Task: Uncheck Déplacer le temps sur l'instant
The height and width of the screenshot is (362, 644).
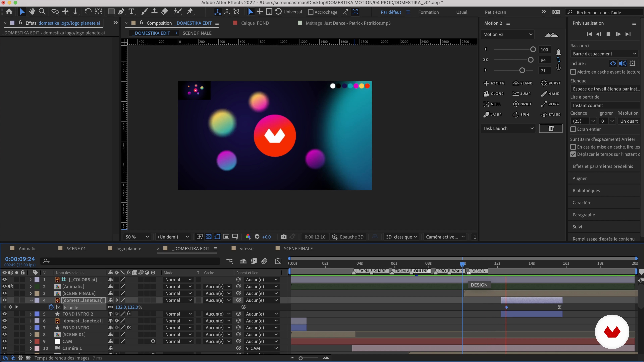Action: pos(573,154)
